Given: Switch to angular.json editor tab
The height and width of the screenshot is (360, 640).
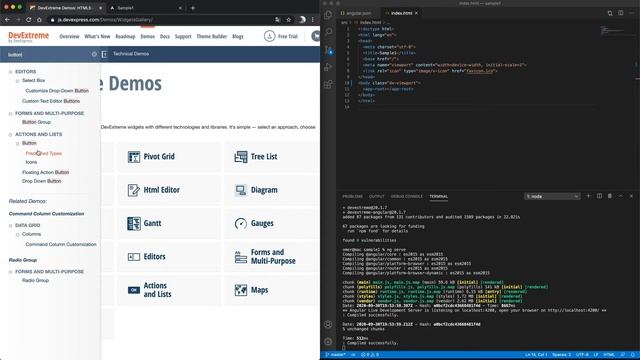Looking at the screenshot, I should (x=358, y=13).
